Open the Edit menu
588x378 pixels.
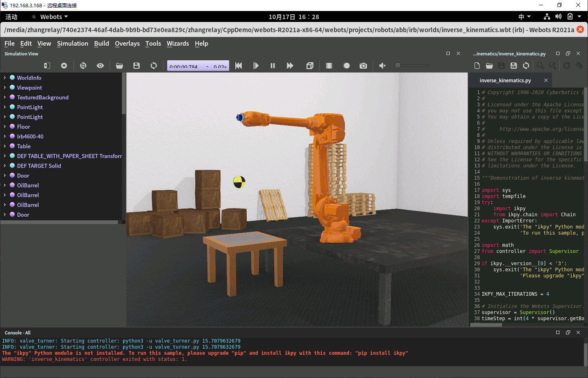pos(26,44)
